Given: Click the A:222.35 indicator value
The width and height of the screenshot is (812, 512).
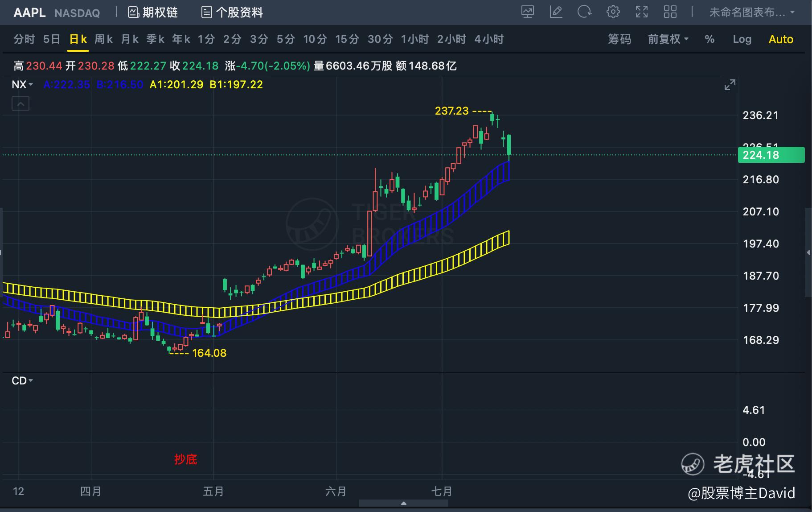Looking at the screenshot, I should [67, 84].
